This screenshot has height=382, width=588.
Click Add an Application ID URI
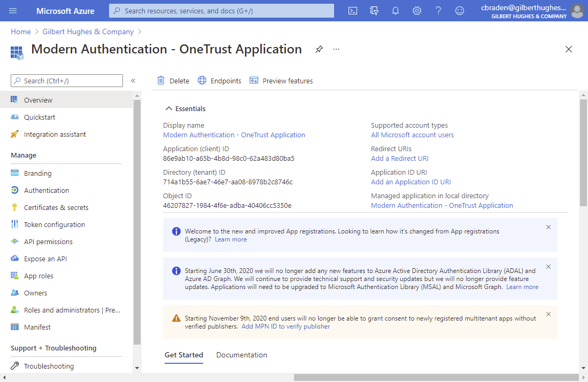click(411, 182)
